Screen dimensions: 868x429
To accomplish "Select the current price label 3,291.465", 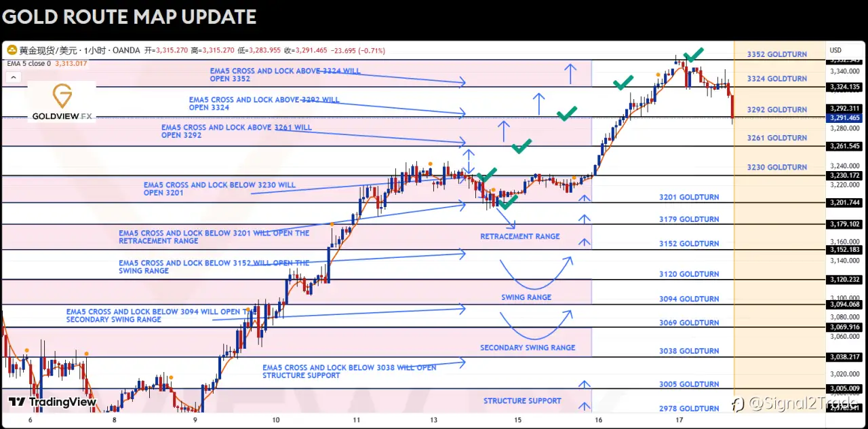I will (x=844, y=118).
